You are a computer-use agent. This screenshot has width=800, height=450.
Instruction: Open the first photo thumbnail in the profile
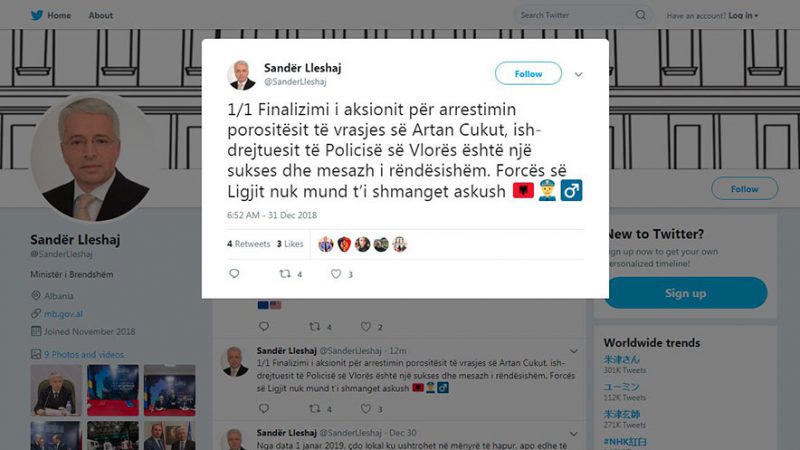[56, 390]
